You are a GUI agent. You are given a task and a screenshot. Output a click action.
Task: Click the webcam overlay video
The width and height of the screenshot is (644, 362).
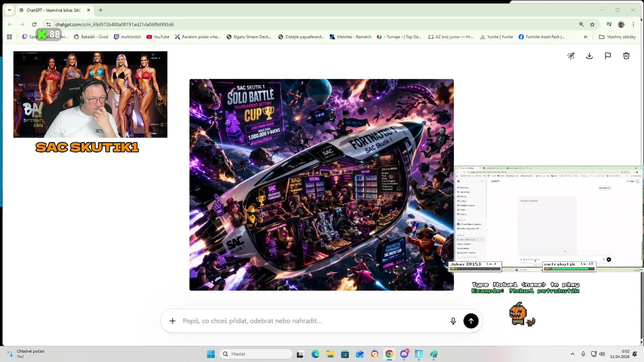[x=90, y=95]
